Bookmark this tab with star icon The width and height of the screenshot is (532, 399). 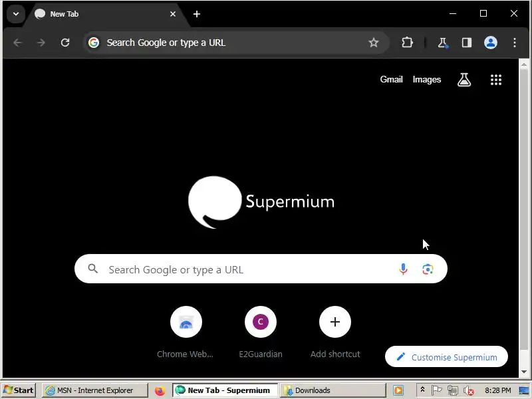(x=374, y=43)
